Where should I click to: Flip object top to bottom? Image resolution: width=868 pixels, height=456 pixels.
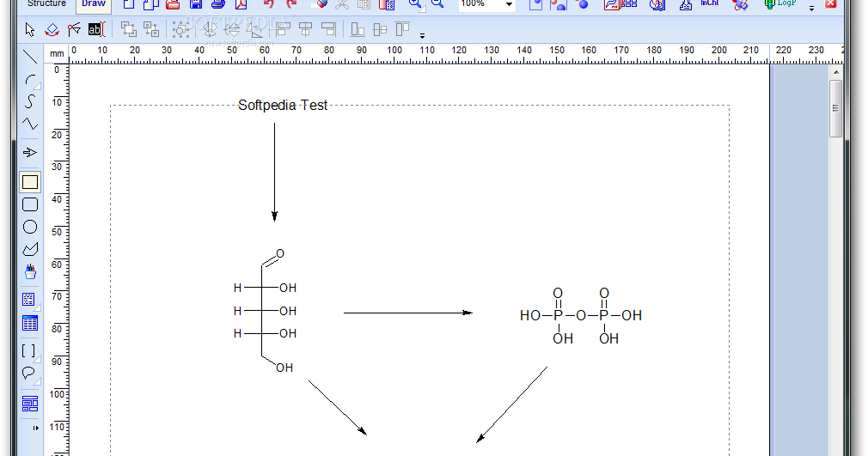[x=232, y=29]
